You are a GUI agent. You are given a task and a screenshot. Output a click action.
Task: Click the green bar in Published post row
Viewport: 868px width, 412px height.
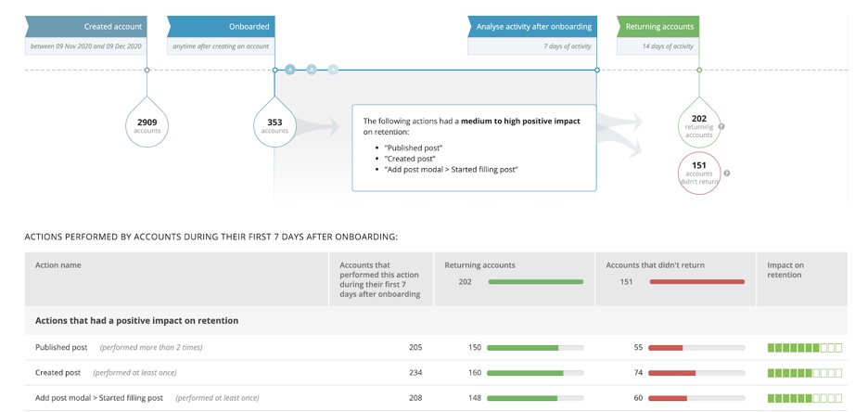pyautogui.click(x=523, y=348)
